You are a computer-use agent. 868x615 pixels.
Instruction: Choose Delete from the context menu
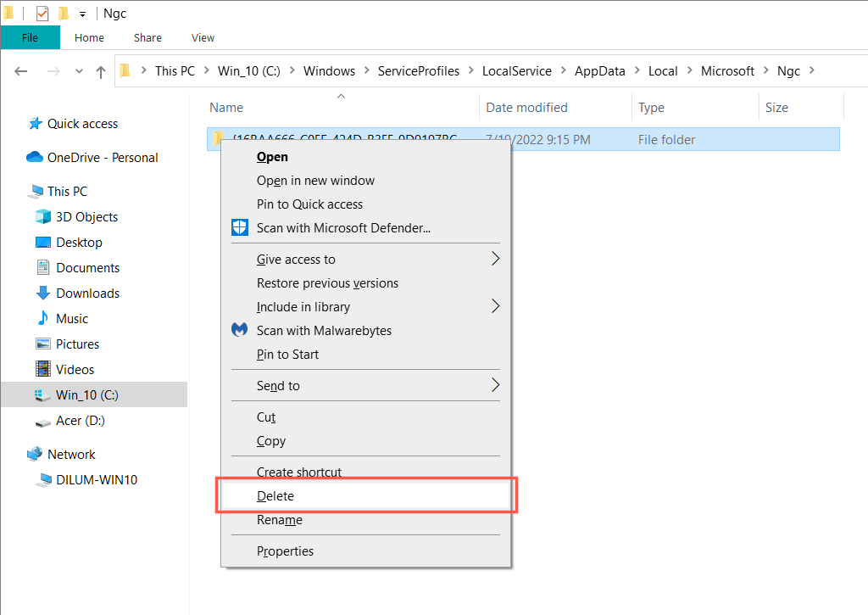(x=275, y=496)
